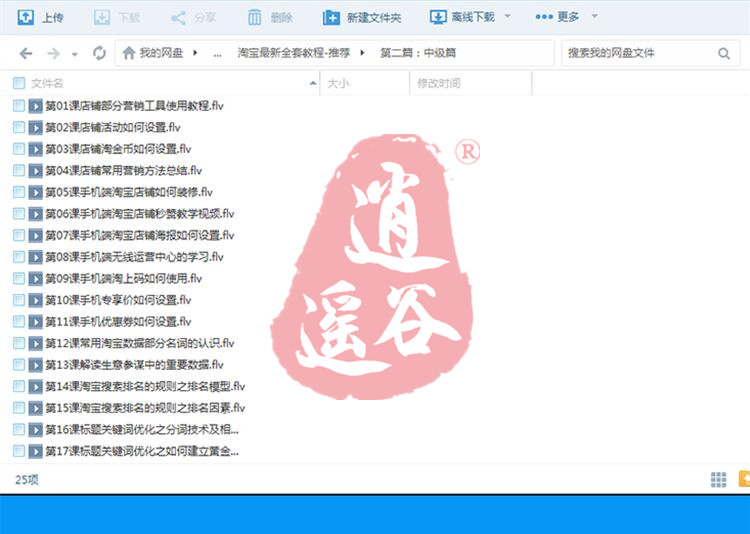The image size is (750, 534).
Task: Click video icon of 第03课店铺淘金币如何设置.flv
Action: pos(35,149)
